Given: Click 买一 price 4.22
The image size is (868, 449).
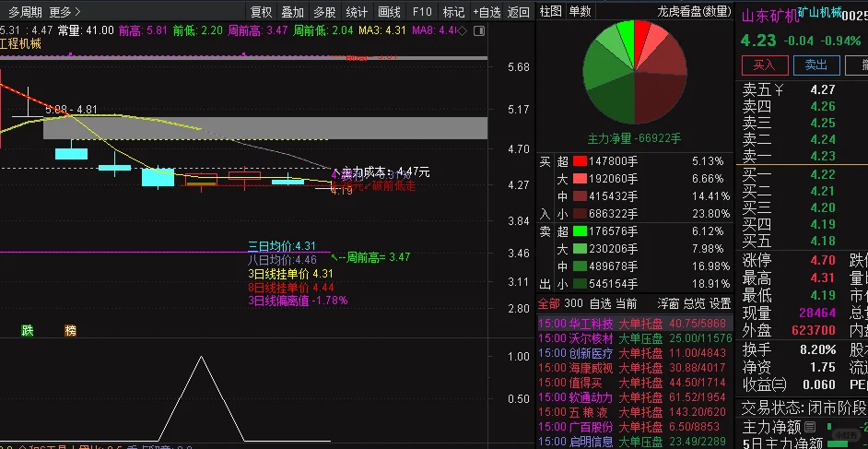Looking at the screenshot, I should (823, 174).
